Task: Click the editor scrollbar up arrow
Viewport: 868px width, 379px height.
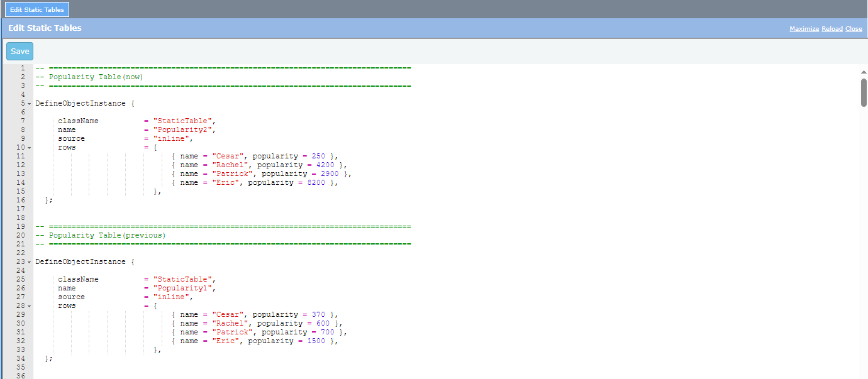Action: point(864,72)
